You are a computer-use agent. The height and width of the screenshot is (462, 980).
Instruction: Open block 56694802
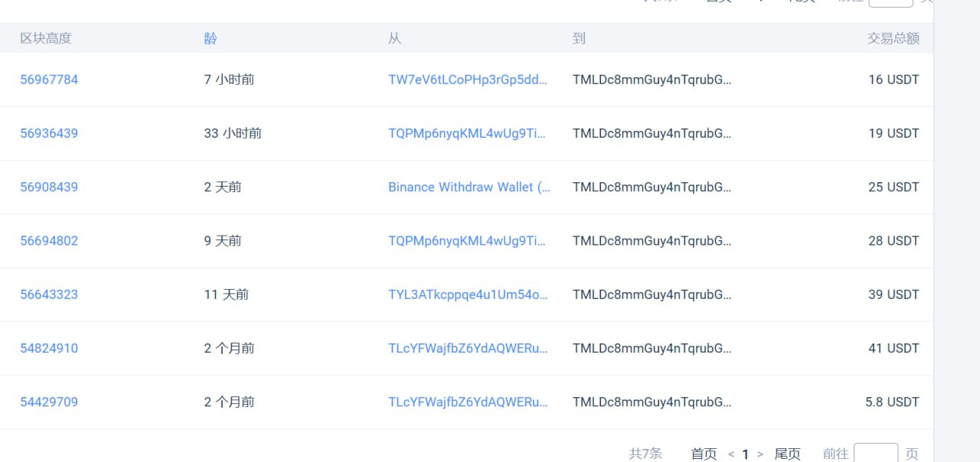click(x=49, y=241)
